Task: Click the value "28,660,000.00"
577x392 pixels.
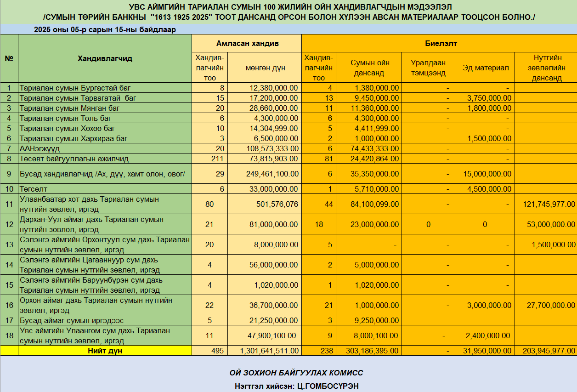Action: pos(274,108)
